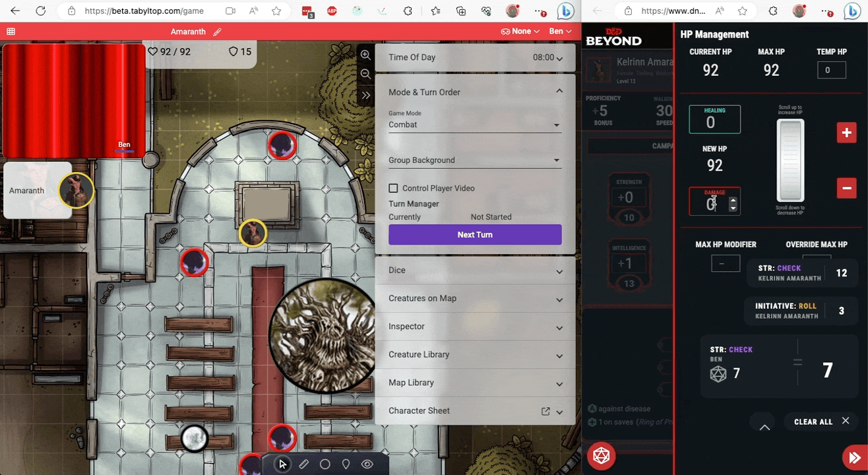
Task: Open user profile avatar in Tabyltop window
Action: (x=512, y=11)
